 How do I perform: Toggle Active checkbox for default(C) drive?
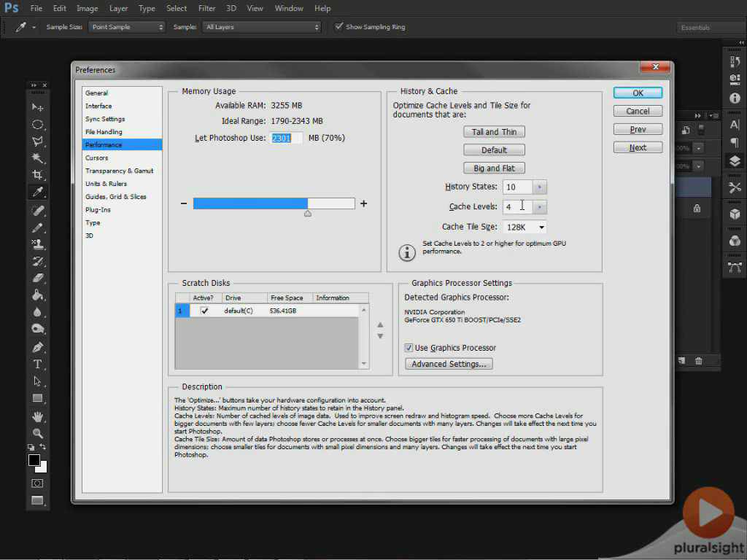pyautogui.click(x=204, y=311)
